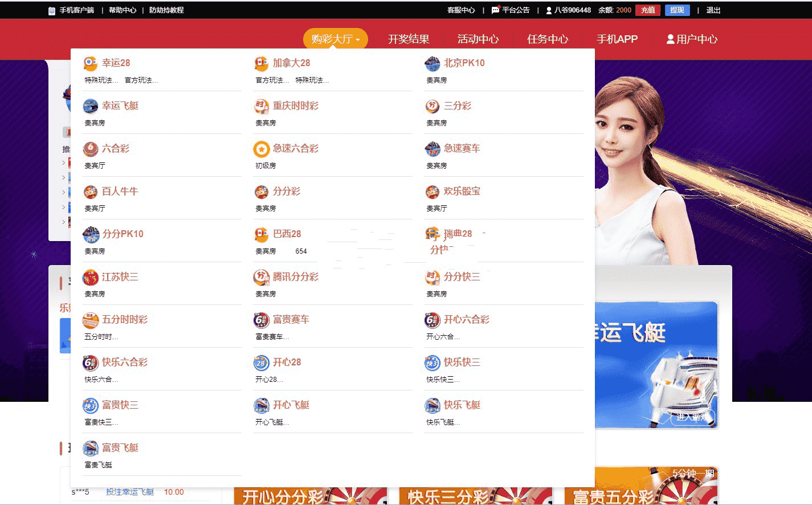Open 特殊玩法 room under 幸运28
The image size is (812, 505).
click(101, 80)
